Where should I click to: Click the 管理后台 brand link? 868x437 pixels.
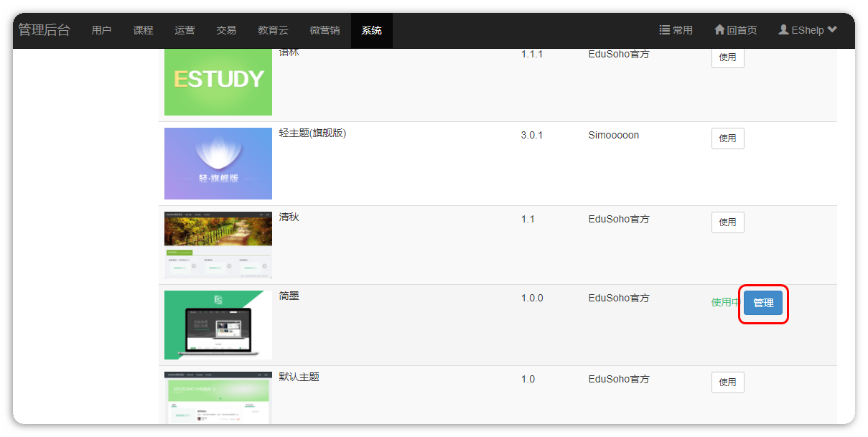(x=44, y=30)
